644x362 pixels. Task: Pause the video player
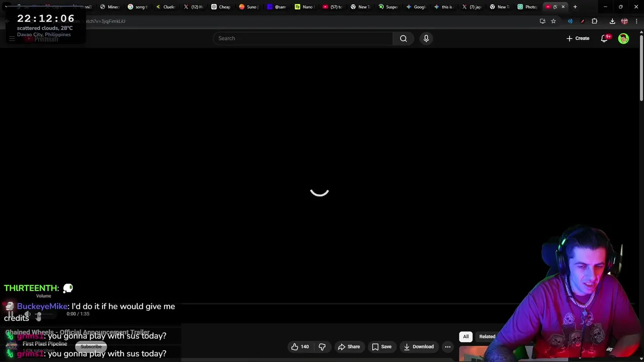pyautogui.click(x=10, y=314)
